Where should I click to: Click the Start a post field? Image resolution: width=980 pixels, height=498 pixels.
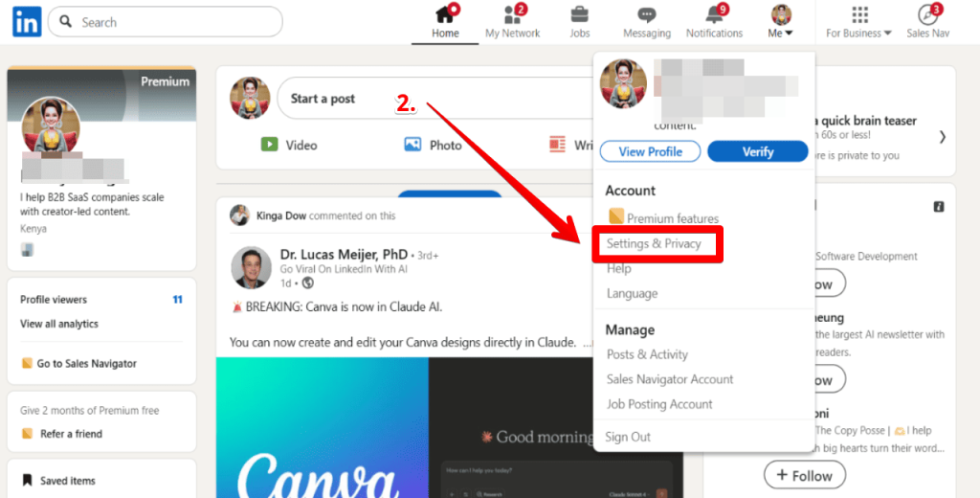434,99
